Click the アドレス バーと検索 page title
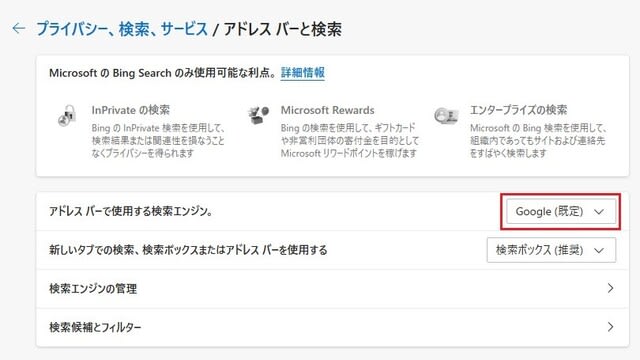The width and height of the screenshot is (640, 360). tap(282, 29)
